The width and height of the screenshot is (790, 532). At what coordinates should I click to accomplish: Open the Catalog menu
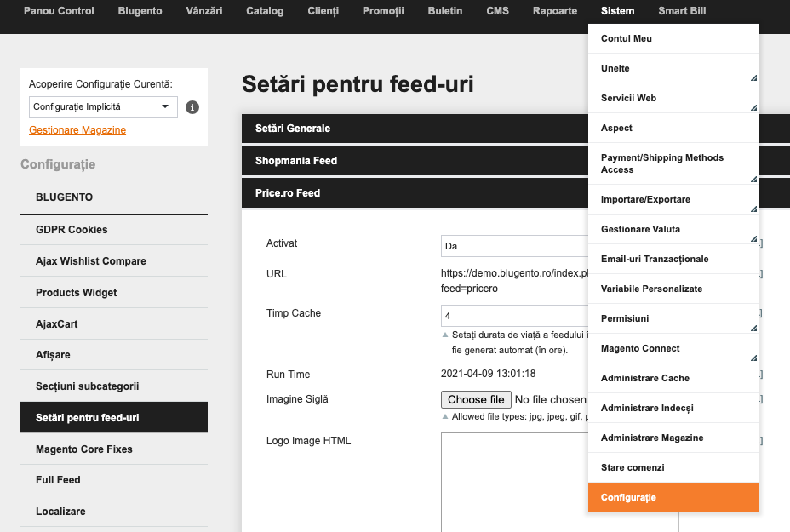[265, 11]
